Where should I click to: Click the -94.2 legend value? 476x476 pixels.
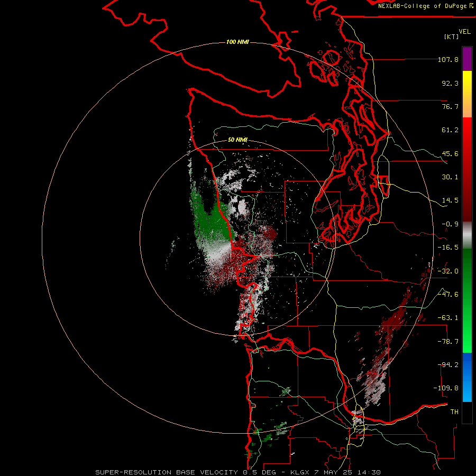pyautogui.click(x=449, y=365)
